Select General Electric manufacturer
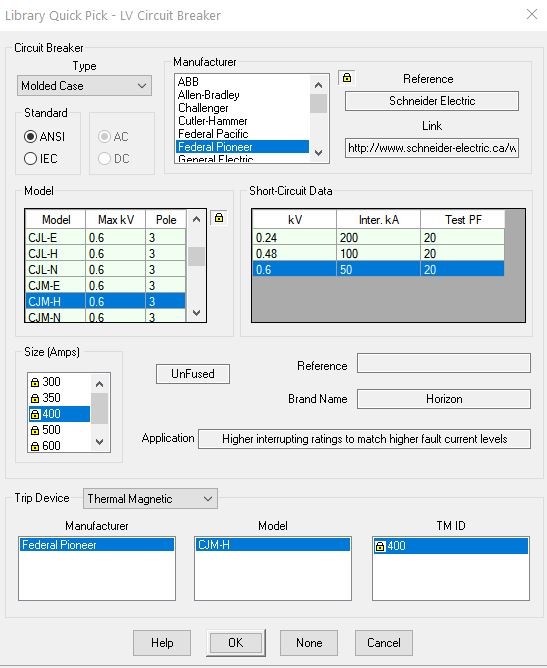Screen dimensions: 547x668 tap(242, 158)
